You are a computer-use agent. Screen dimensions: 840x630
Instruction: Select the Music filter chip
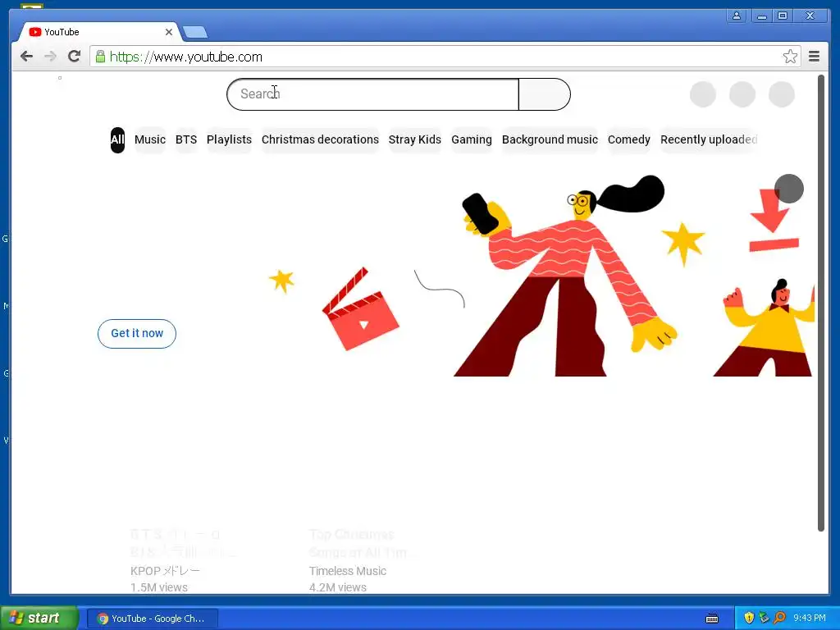click(x=150, y=139)
